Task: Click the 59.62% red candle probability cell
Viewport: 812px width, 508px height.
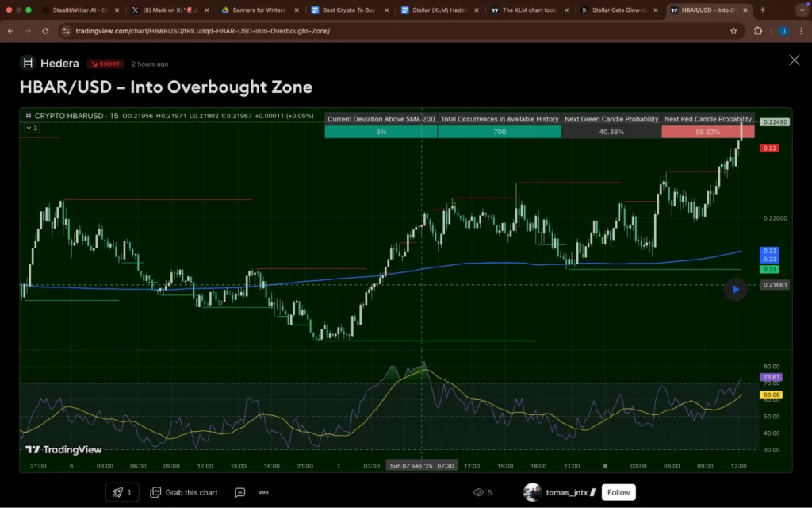Action: click(x=708, y=132)
